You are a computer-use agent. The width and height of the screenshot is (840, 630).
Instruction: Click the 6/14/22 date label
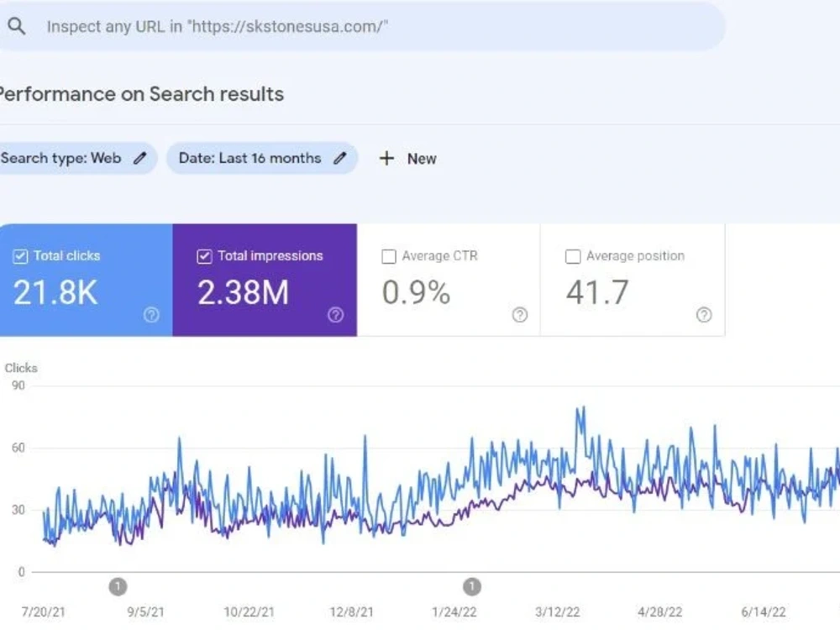click(x=764, y=612)
